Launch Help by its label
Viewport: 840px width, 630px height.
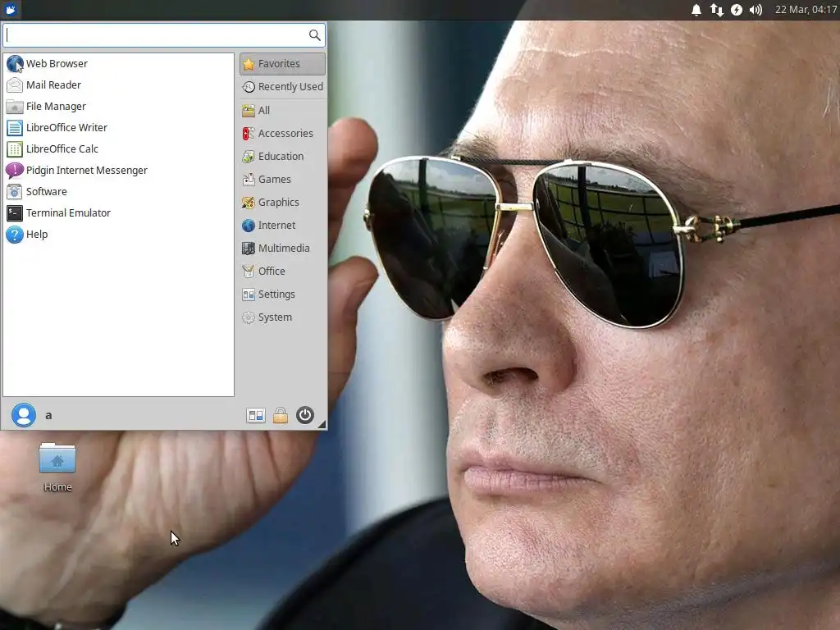[37, 235]
